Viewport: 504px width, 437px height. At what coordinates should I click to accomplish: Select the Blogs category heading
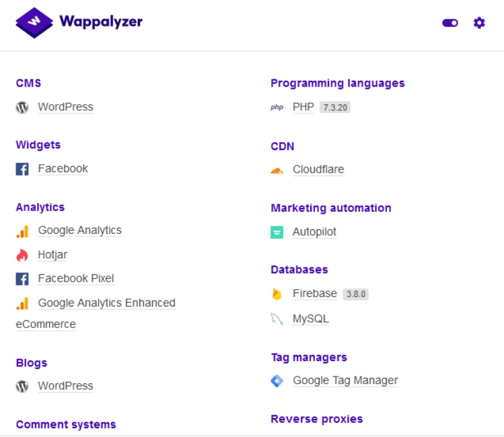32,363
